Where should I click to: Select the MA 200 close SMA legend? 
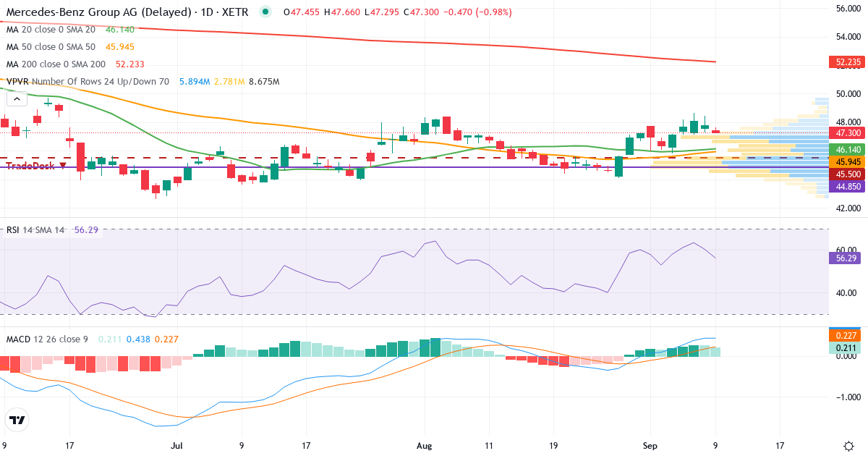56,64
